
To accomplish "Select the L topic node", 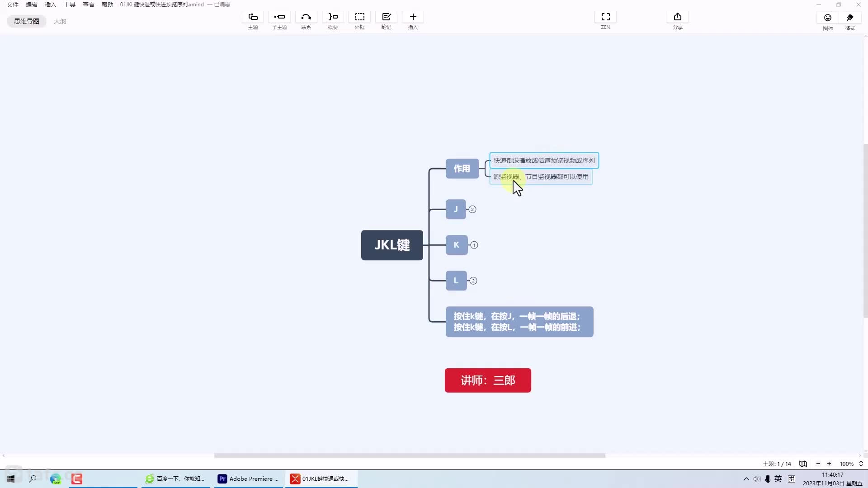I will coord(456,281).
